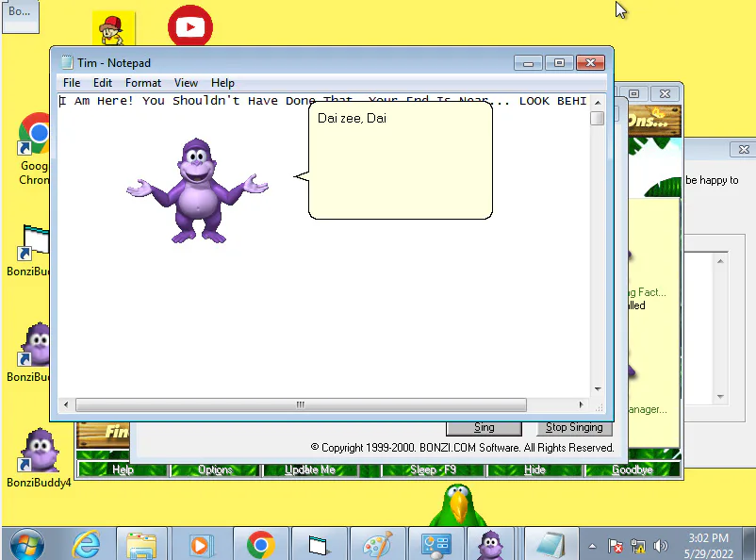Screen dimensions: 756x560
Task: Click the Action Center flag tray icon
Action: [616, 546]
